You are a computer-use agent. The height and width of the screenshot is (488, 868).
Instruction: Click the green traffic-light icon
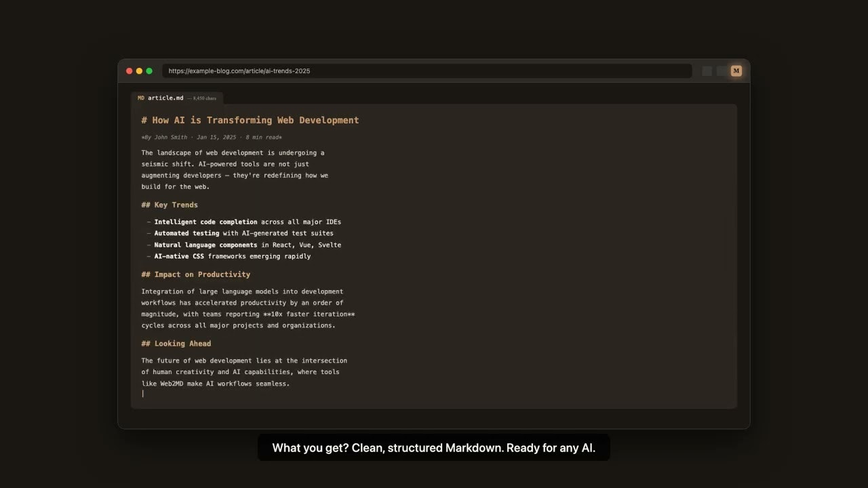pyautogui.click(x=149, y=70)
